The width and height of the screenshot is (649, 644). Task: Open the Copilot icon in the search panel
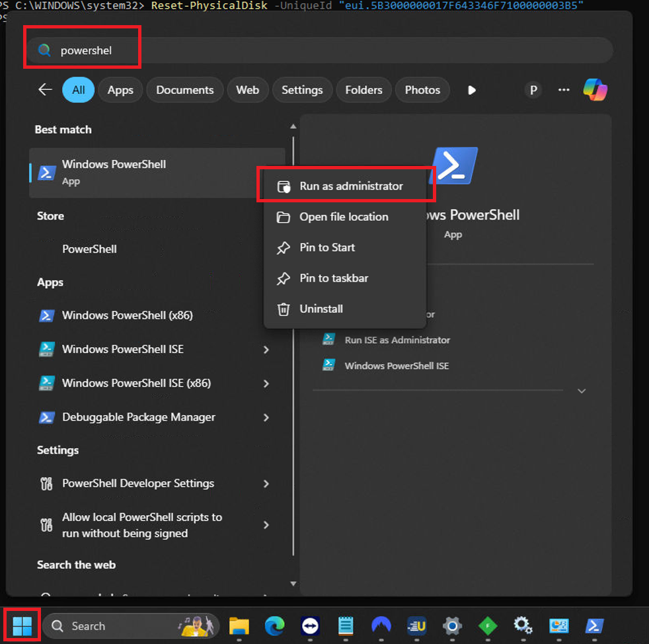[x=595, y=90]
